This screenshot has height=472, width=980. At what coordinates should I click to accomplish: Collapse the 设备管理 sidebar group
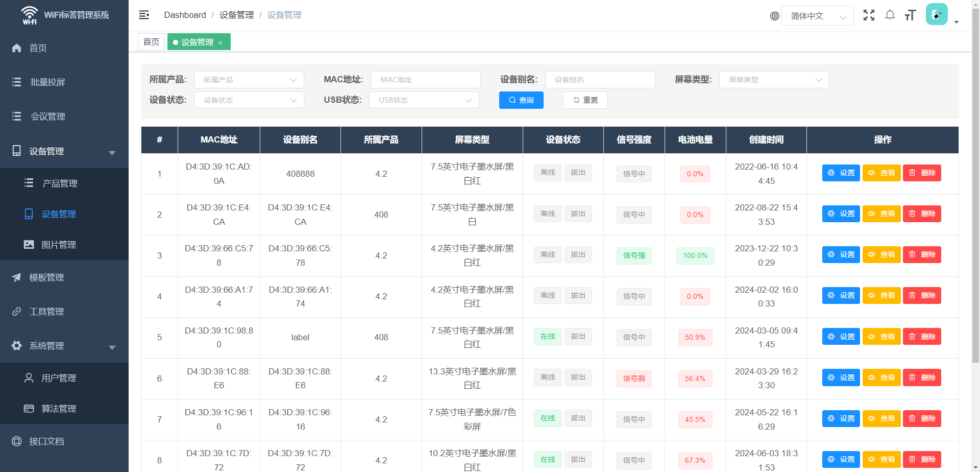click(x=64, y=151)
